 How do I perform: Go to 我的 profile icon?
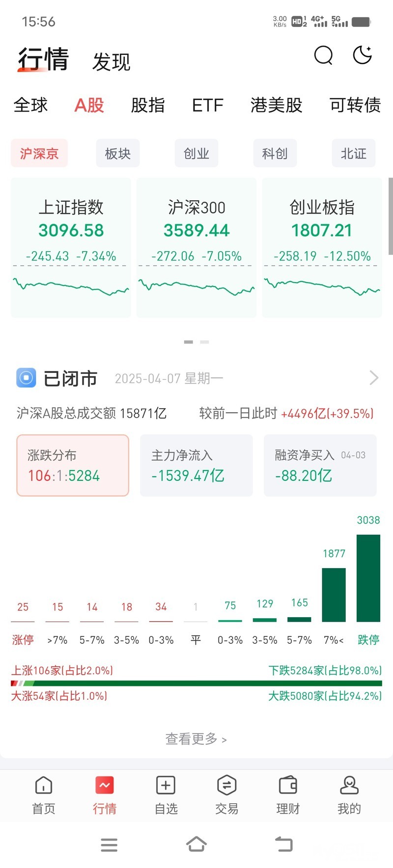point(349,786)
